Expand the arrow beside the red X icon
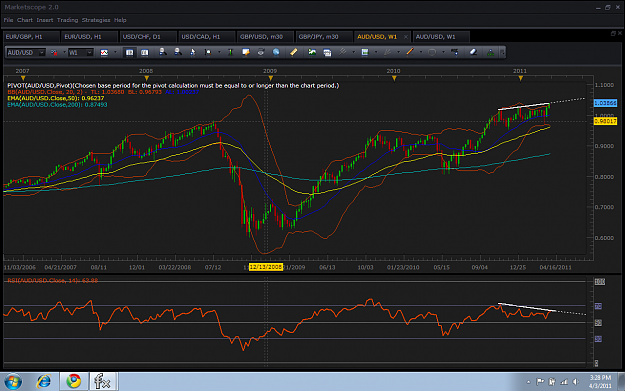Viewport: 625px width, 391px height. pos(64,52)
